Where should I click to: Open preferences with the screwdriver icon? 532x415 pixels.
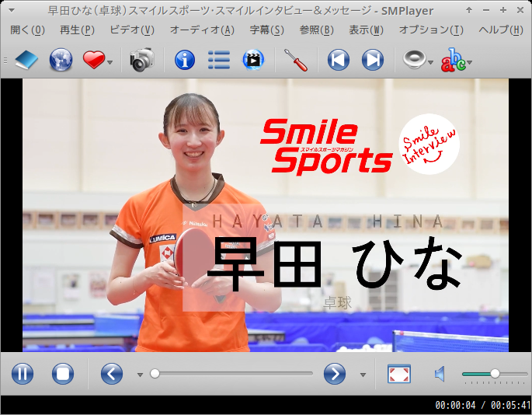pyautogui.click(x=296, y=60)
